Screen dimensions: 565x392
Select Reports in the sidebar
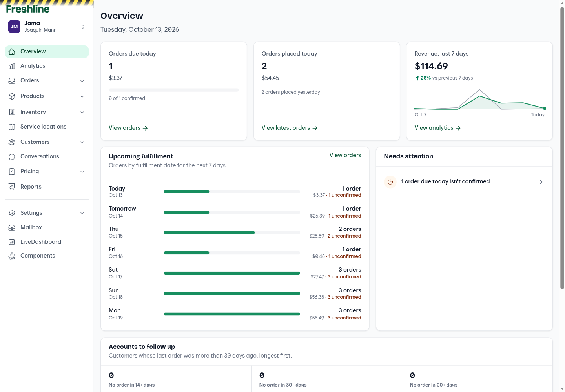click(47, 187)
